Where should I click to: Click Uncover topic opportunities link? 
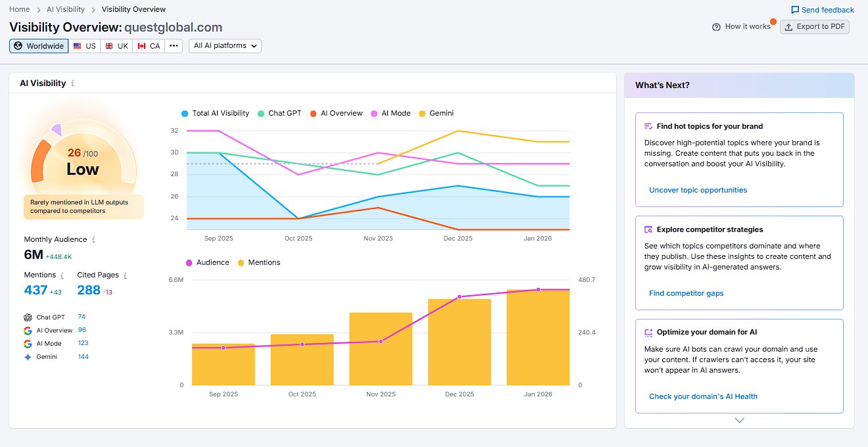coord(698,189)
